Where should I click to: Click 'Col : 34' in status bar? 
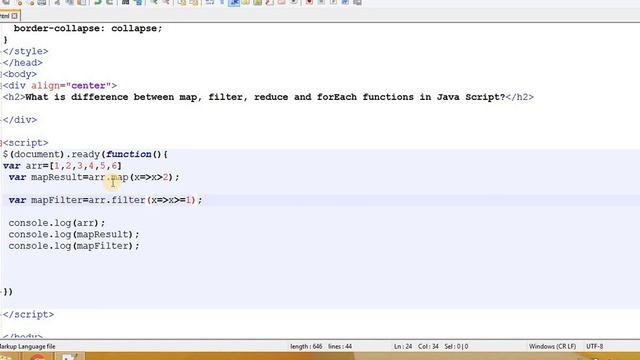click(x=428, y=347)
